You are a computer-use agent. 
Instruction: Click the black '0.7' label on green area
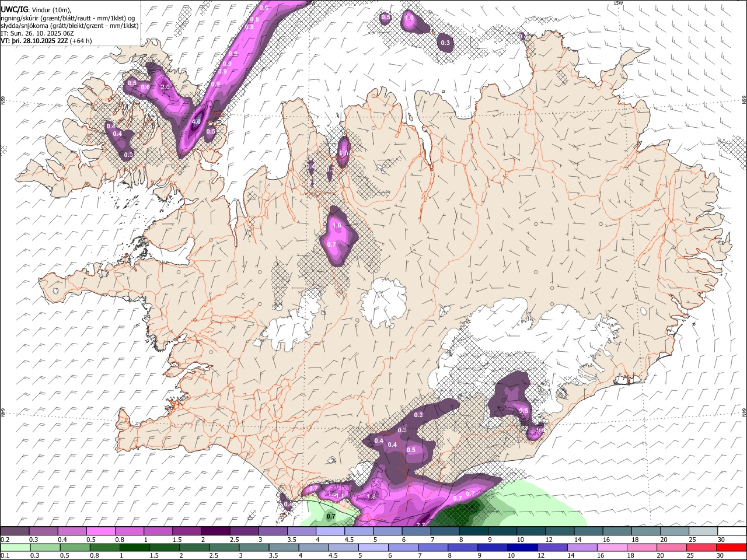click(331, 516)
